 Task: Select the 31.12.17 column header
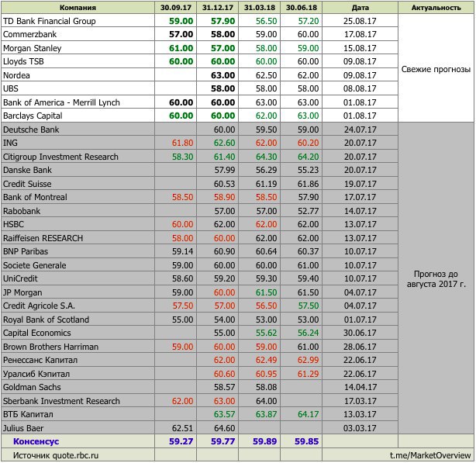[x=218, y=8]
